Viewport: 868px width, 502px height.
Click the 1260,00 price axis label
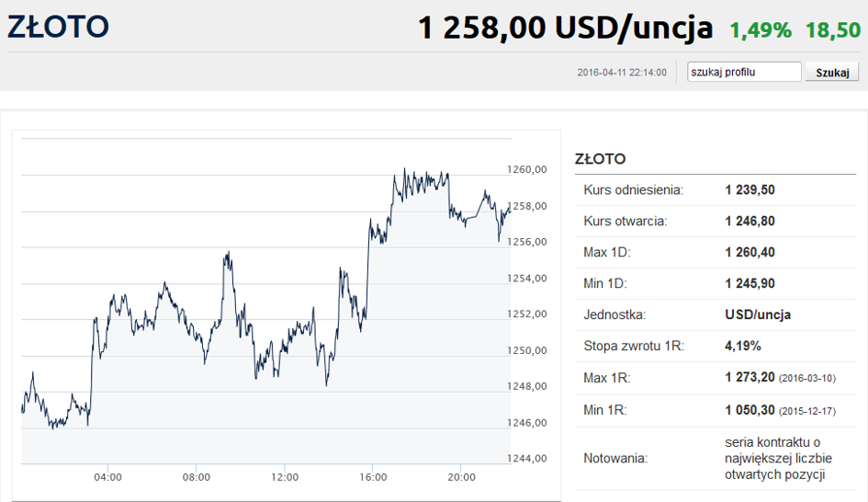tap(527, 169)
